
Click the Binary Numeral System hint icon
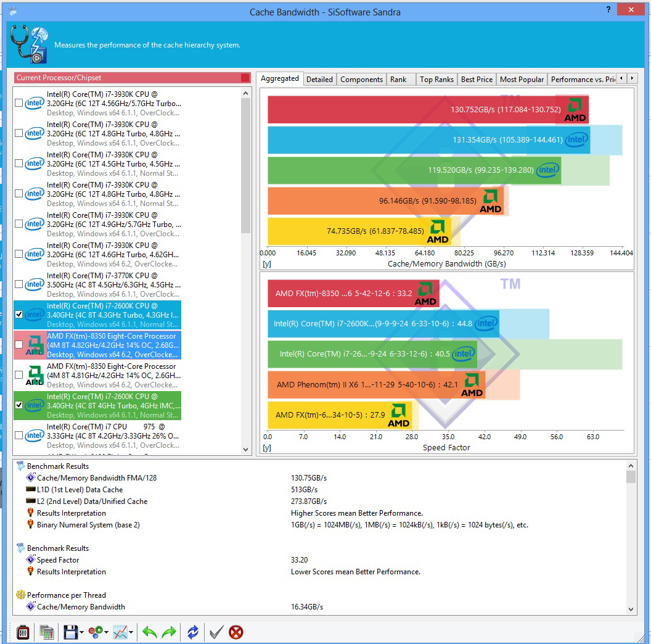coord(30,524)
